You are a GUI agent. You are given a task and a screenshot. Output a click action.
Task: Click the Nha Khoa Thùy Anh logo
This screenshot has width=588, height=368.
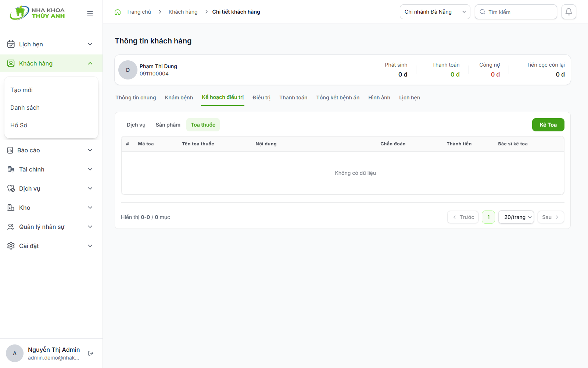[x=37, y=13]
